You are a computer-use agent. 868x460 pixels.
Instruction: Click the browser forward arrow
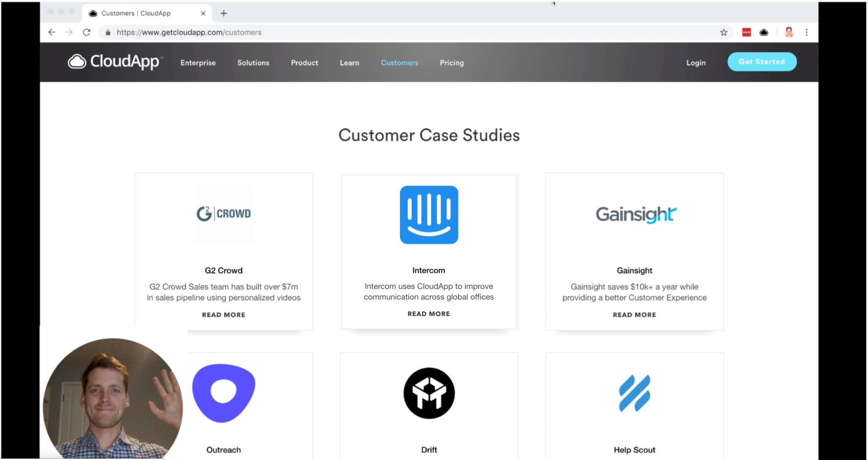[x=69, y=32]
